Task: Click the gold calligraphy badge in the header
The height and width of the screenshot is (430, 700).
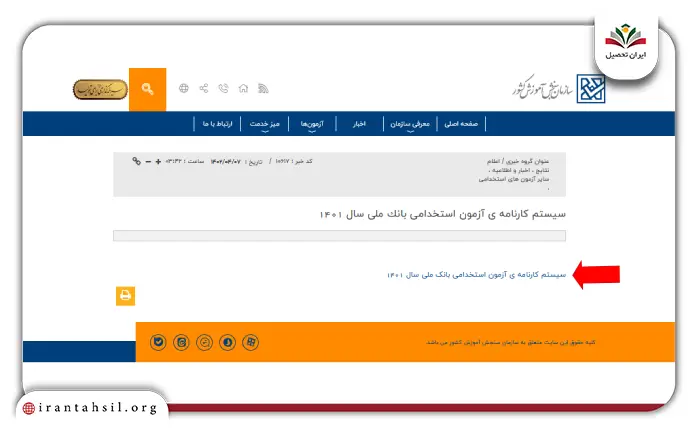Action: point(100,89)
